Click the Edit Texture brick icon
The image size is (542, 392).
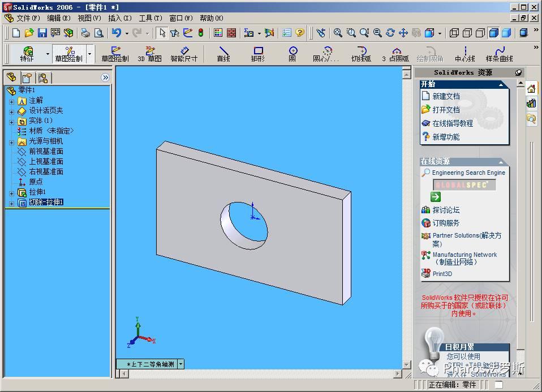231,33
